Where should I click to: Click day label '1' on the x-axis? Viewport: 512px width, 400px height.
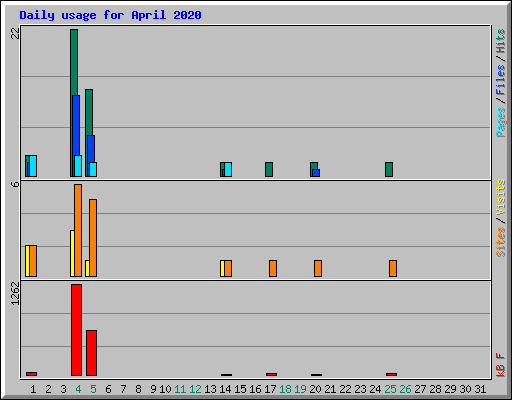click(x=33, y=389)
